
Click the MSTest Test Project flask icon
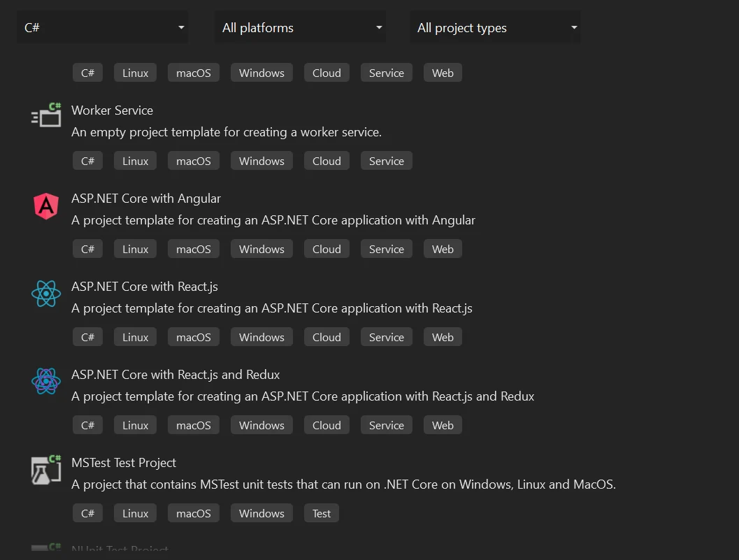(46, 470)
